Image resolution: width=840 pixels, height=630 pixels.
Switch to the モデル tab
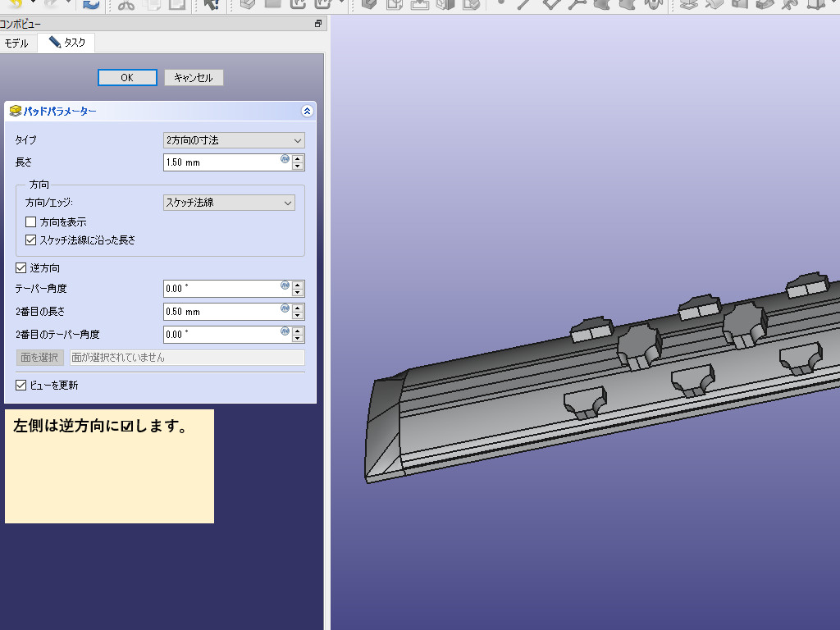16,43
